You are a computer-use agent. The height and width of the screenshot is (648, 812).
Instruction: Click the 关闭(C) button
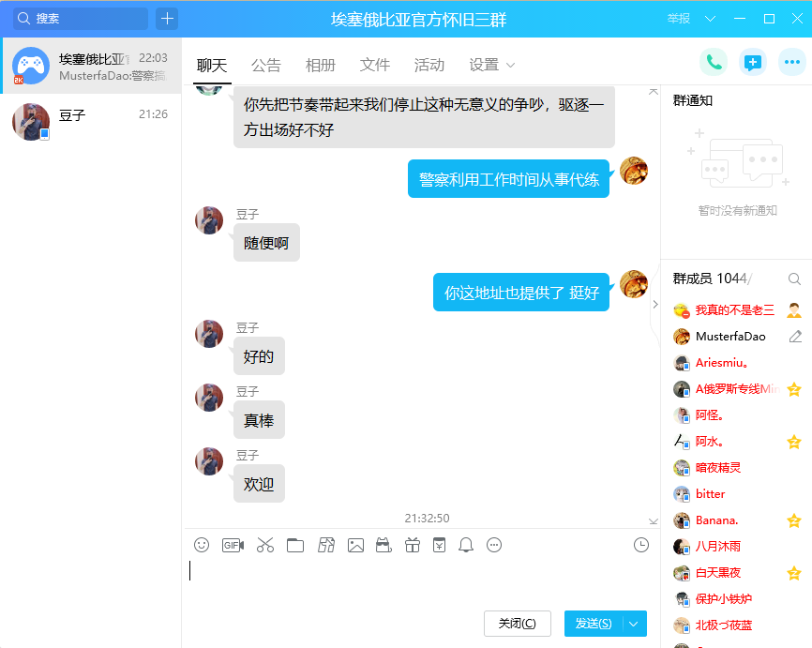pos(518,624)
